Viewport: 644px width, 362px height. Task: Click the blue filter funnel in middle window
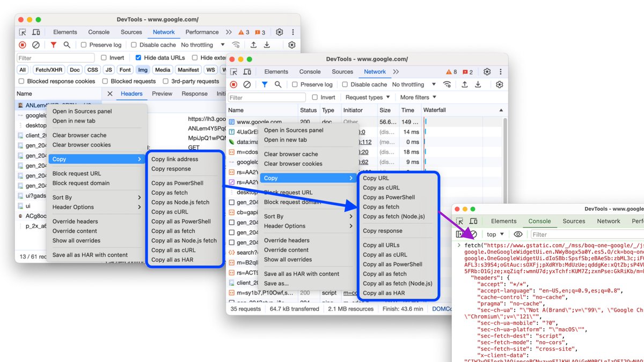265,85
